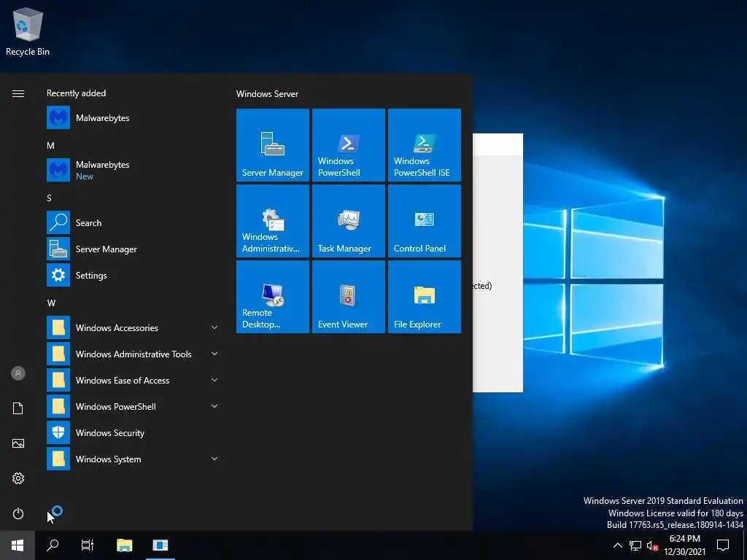The image size is (747, 560).
Task: Click the taskbar search magnifier
Action: tap(53, 545)
